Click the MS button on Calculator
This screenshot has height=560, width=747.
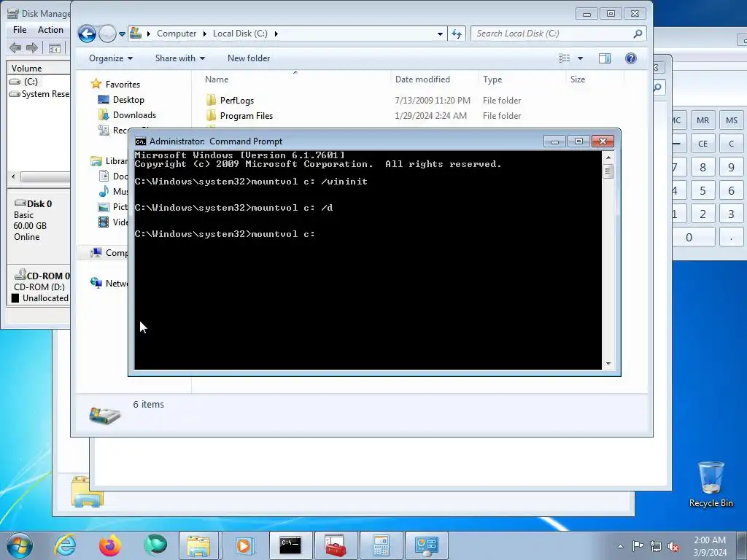coord(731,120)
